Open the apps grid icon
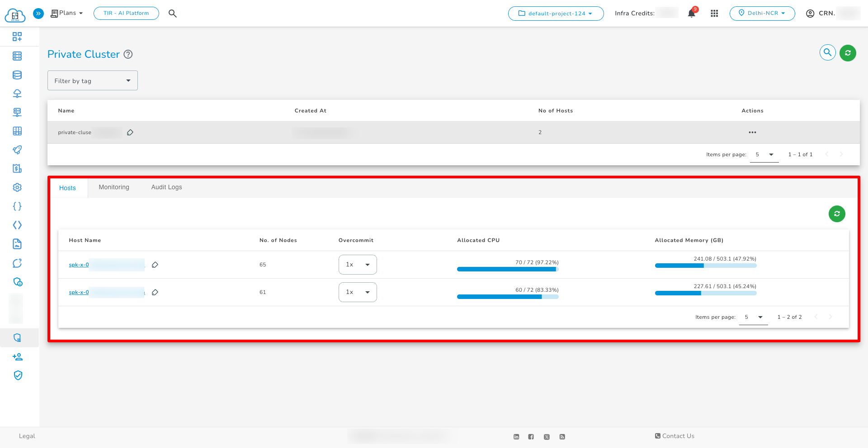This screenshot has width=868, height=448. (714, 14)
